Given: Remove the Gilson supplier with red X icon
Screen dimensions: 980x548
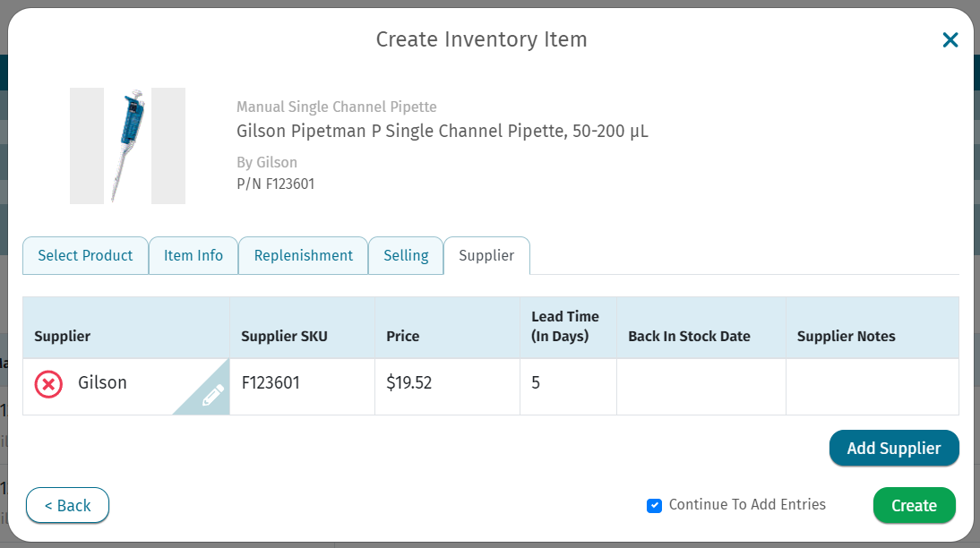Looking at the screenshot, I should [x=48, y=385].
